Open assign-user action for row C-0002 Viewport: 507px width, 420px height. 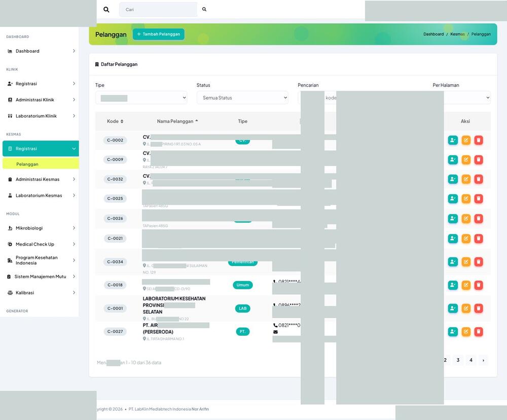pos(453,140)
